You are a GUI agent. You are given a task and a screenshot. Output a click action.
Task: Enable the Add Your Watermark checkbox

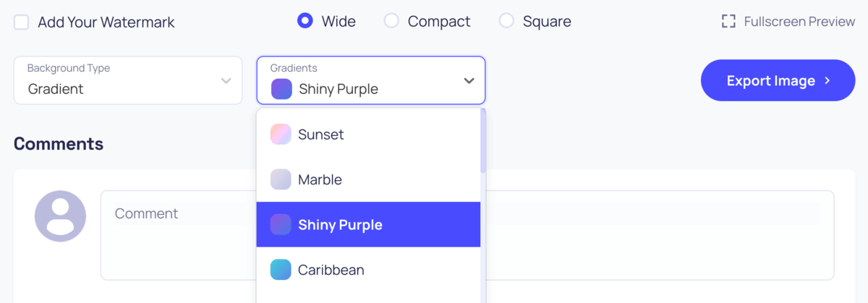(x=22, y=22)
